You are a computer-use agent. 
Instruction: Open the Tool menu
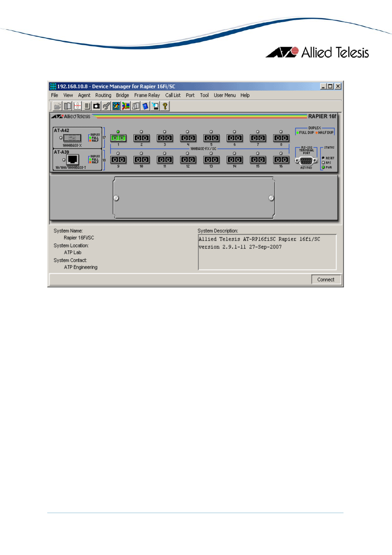[204, 95]
